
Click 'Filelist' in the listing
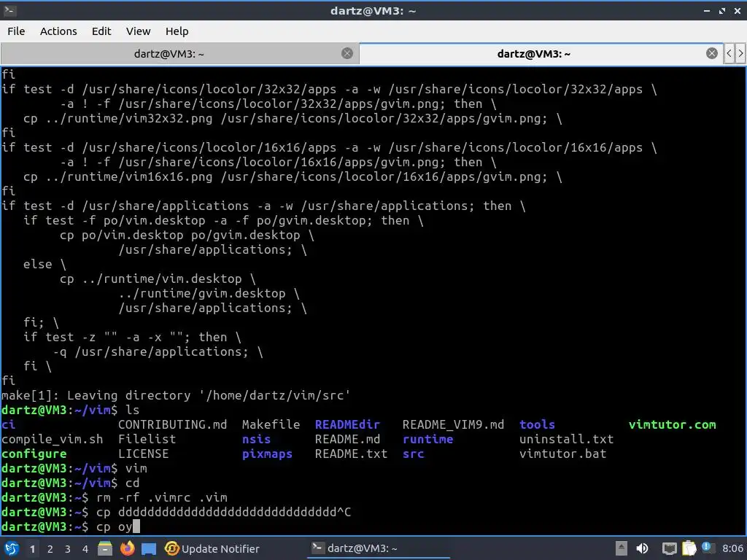[147, 440]
